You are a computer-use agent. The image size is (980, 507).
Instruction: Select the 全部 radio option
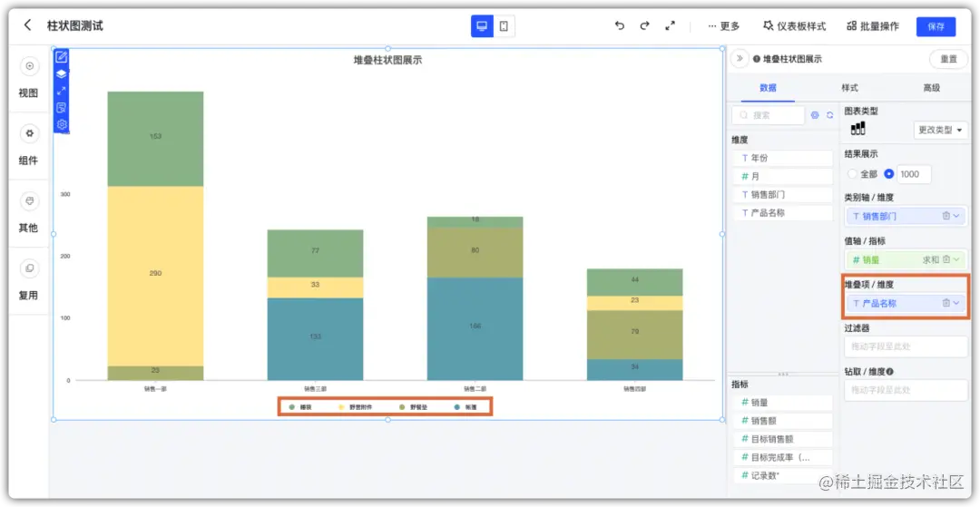coord(850,174)
